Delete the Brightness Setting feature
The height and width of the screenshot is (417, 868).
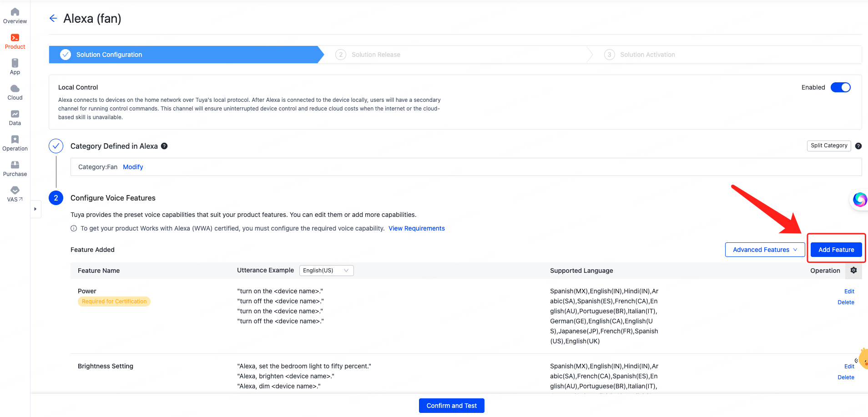tap(846, 377)
